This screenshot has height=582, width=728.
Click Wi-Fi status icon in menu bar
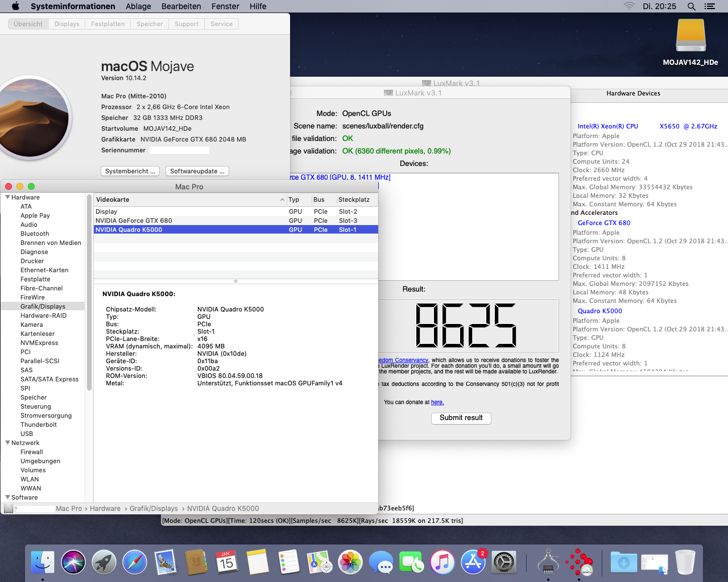click(629, 6)
